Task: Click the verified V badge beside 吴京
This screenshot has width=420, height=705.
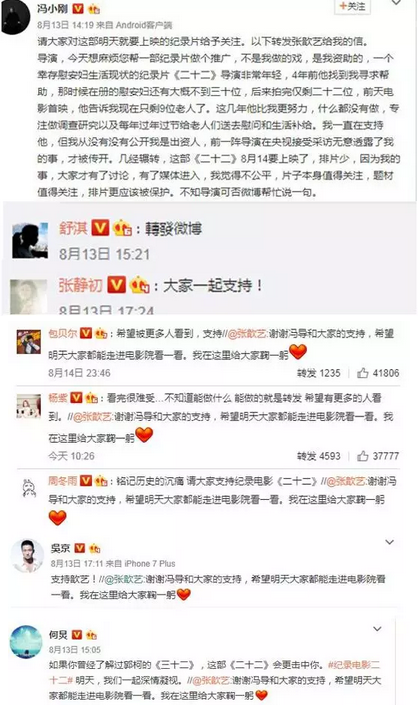Action: (80, 548)
